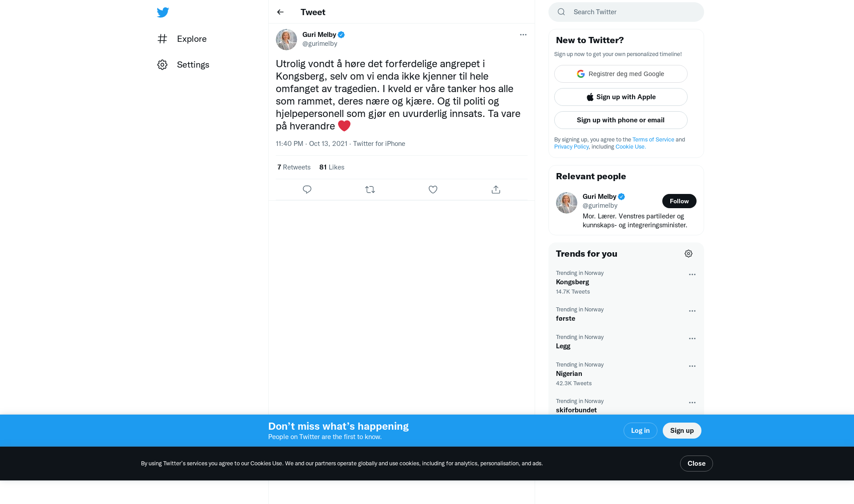Reply to the tweet via speech bubble icon
The height and width of the screenshot is (504, 854).
(x=307, y=190)
